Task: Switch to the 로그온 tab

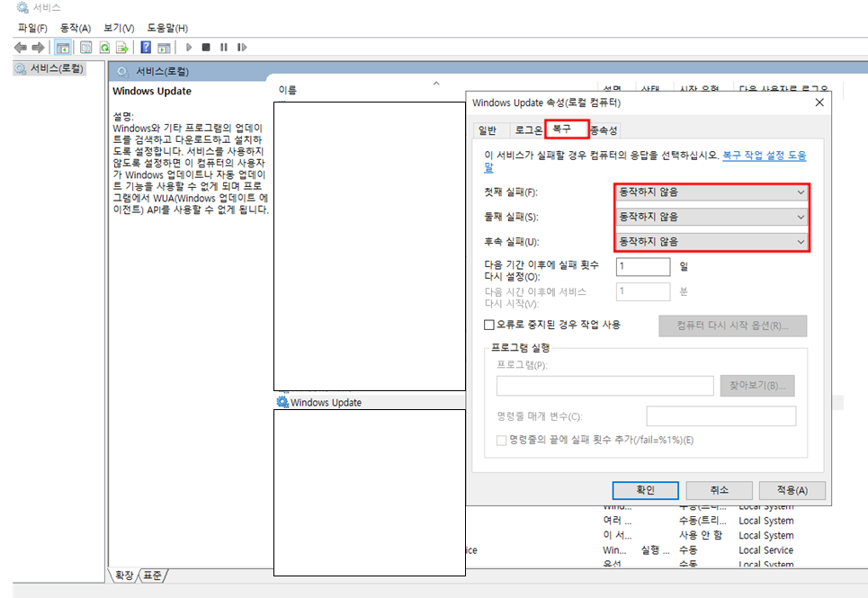Action: (x=528, y=130)
